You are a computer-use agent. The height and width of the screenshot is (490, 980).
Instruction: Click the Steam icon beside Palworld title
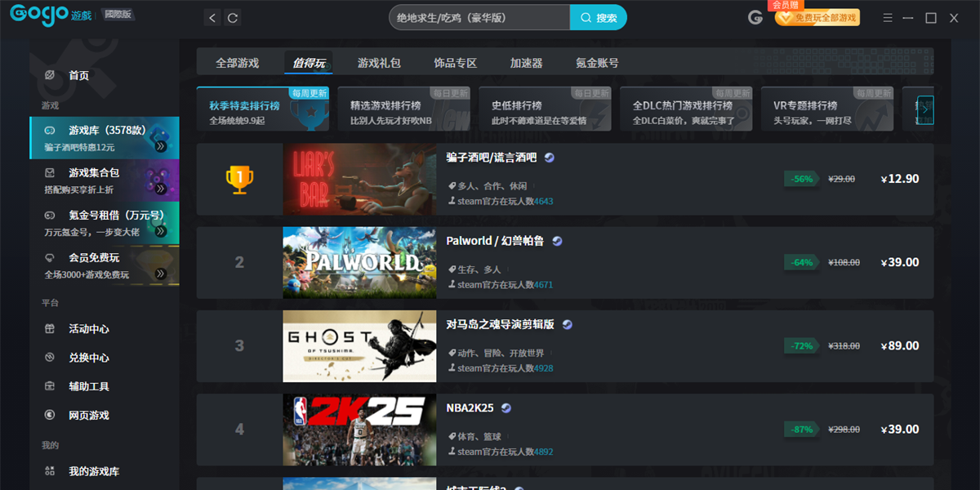[x=557, y=241]
